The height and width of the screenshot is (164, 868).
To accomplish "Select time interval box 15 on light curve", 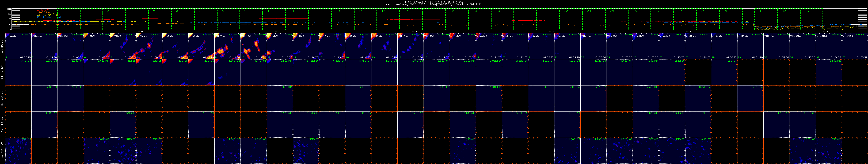I will (x=389, y=19).
